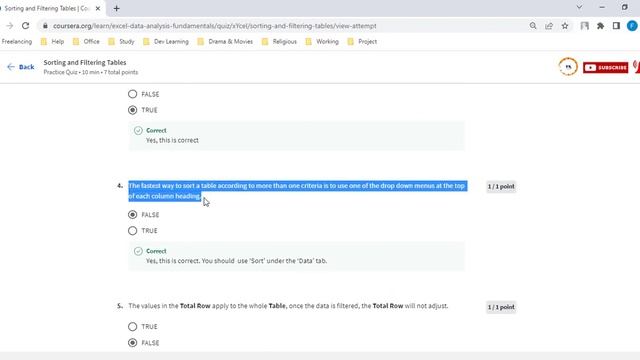
Task: Open the reading list icon
Action: pos(584,26)
